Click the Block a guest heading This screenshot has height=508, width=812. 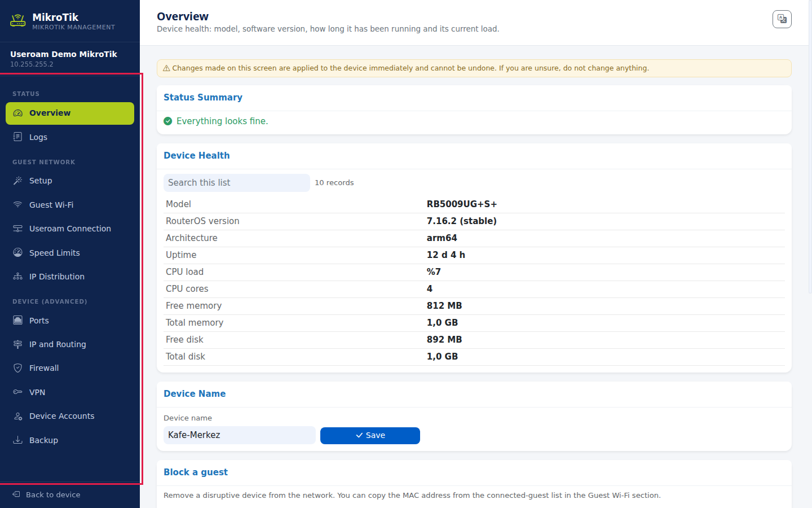[196, 472]
